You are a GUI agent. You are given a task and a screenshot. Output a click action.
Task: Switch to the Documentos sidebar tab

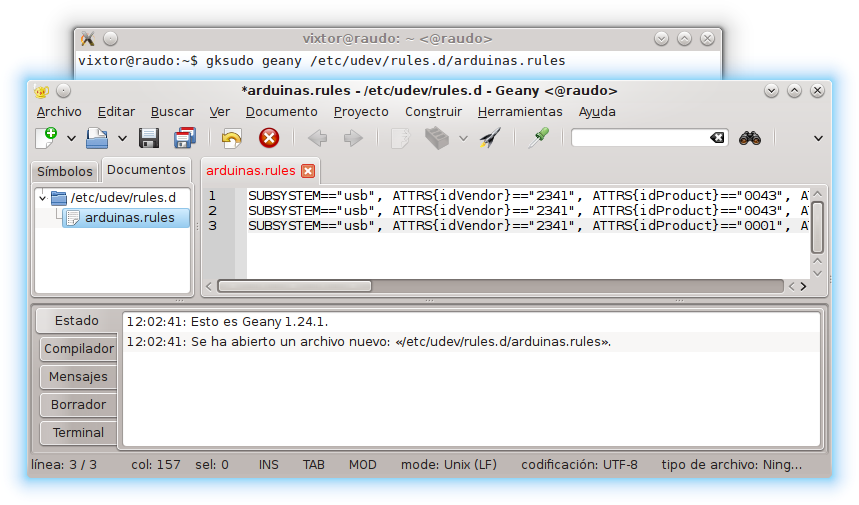pyautogui.click(x=146, y=170)
